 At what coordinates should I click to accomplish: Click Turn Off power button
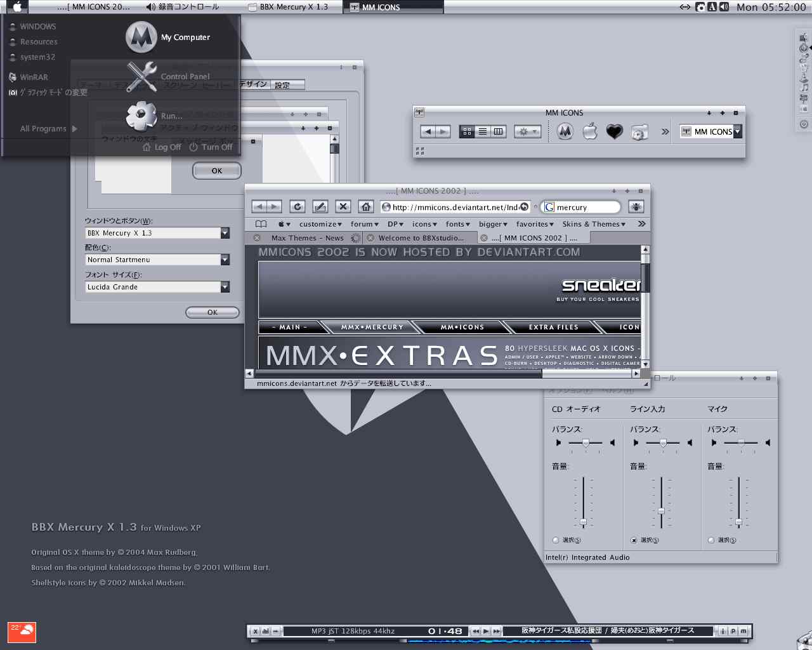pyautogui.click(x=211, y=147)
